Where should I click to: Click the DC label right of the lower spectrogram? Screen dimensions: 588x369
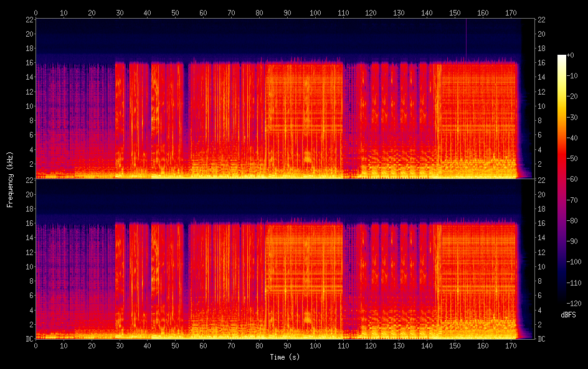tap(541, 339)
